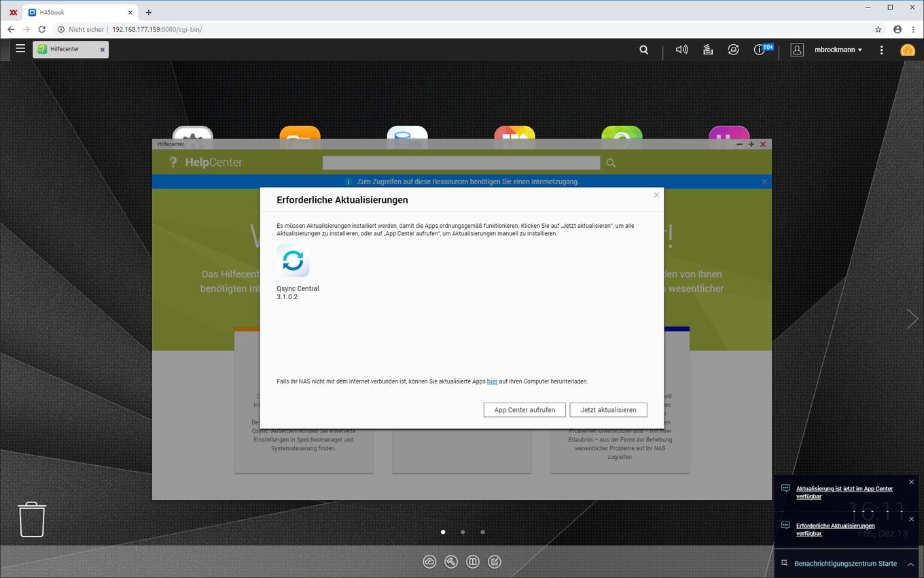Open the help book dock icon
The height and width of the screenshot is (578, 924).
[473, 562]
